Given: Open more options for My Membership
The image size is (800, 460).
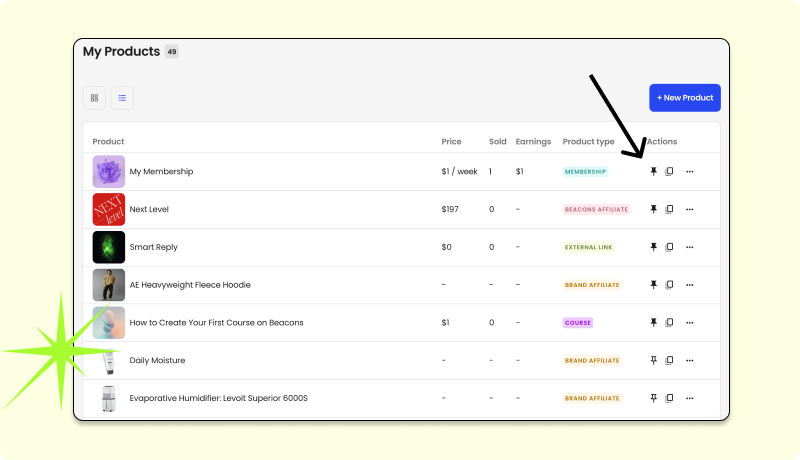Looking at the screenshot, I should point(689,172).
